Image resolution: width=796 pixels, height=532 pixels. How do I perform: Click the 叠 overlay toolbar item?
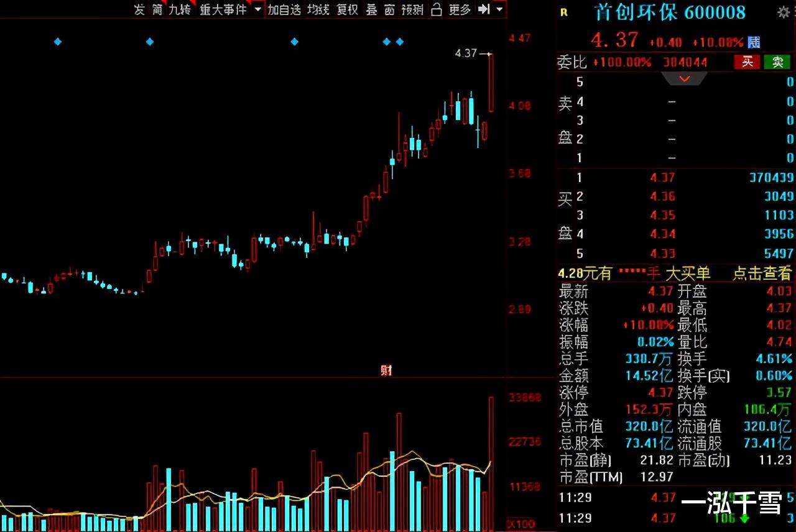point(372,9)
